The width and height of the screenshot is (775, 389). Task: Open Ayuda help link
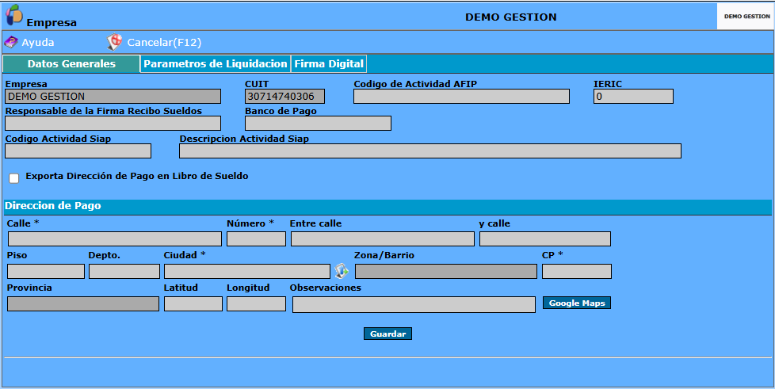(x=38, y=43)
